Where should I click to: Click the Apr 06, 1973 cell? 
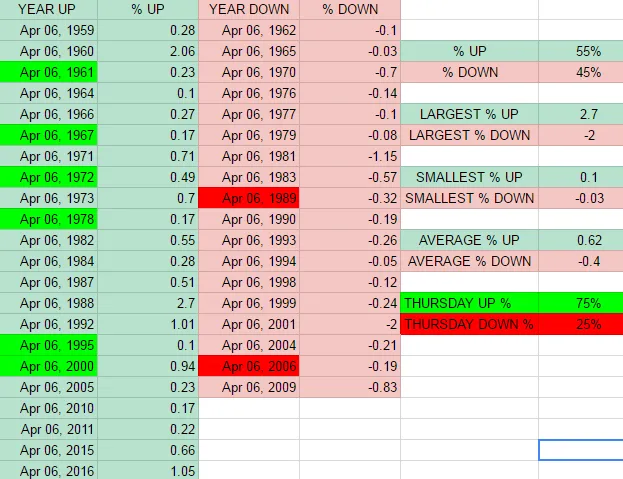48,198
